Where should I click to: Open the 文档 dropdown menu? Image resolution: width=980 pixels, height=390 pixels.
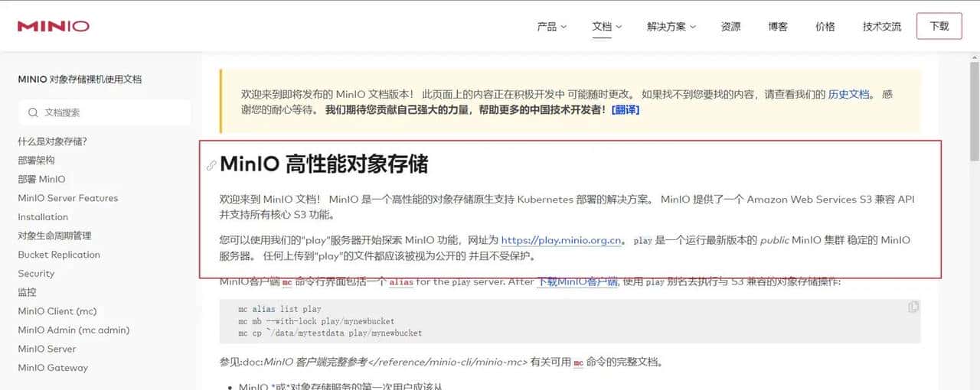click(607, 26)
